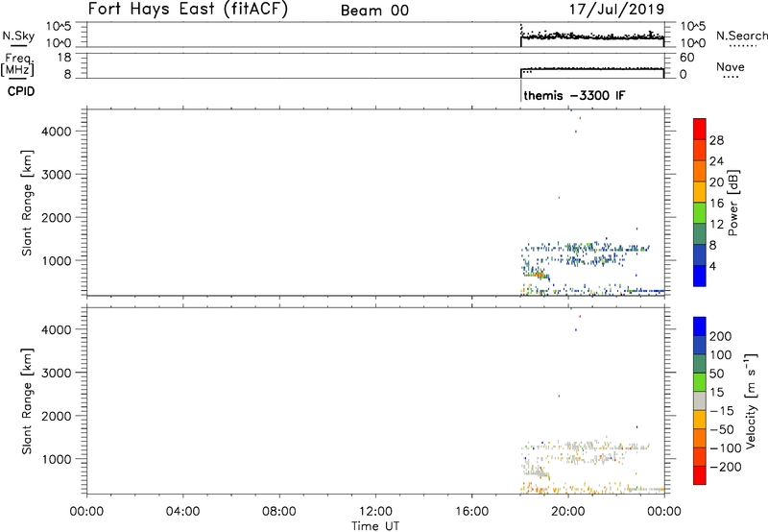This screenshot has height=532, width=768.
Task: Click the '1000' tick on velocity panel
Action: (57, 459)
